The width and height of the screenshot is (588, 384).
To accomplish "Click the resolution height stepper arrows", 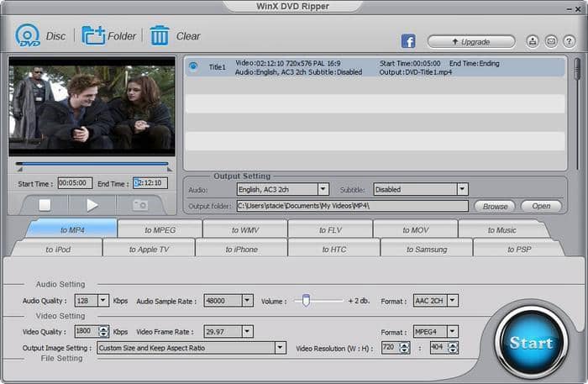I will (453, 348).
